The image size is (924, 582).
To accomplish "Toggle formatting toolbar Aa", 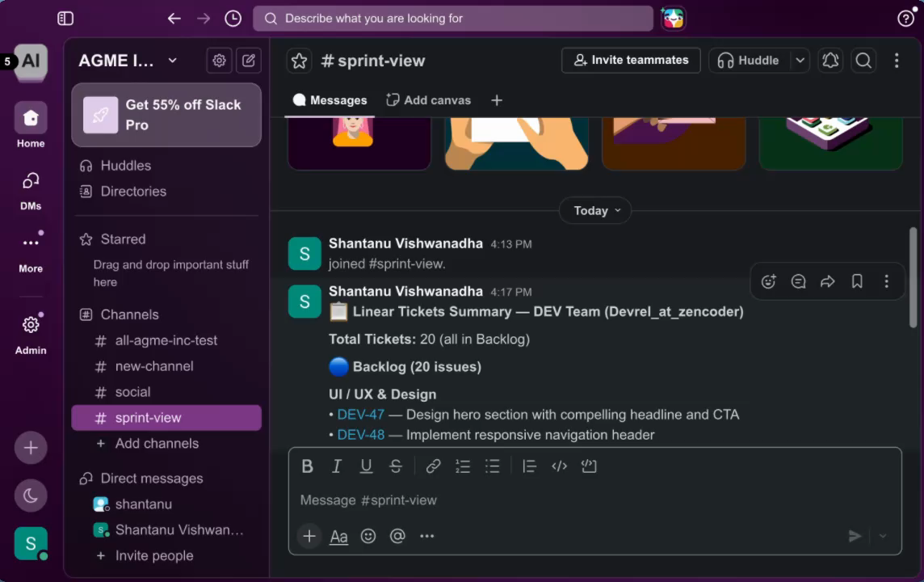I will coord(339,536).
